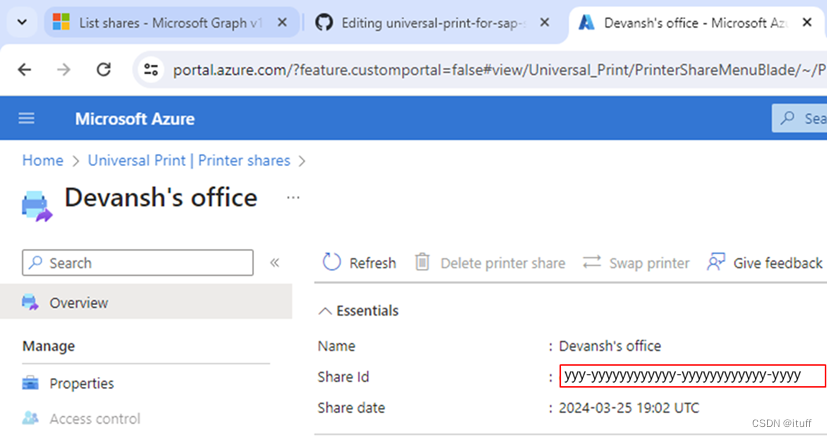The image size is (827, 437).
Task: Navigate to Home breadcrumb
Action: tap(43, 160)
